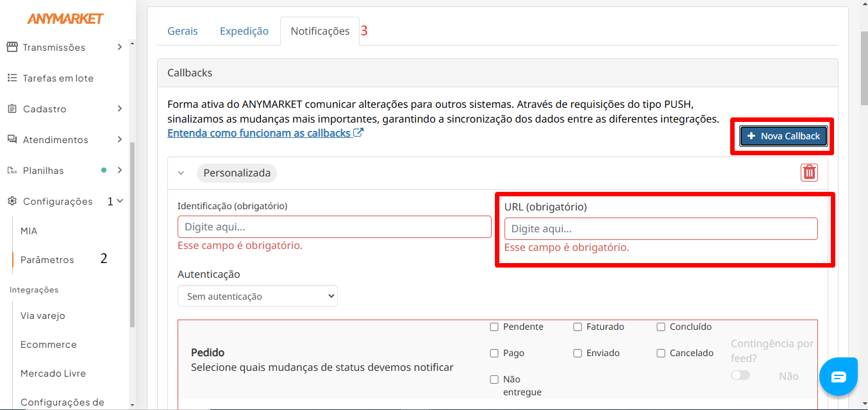Viewport: 868px width, 410px height.
Task: Click the Identificação input field
Action: (x=335, y=226)
